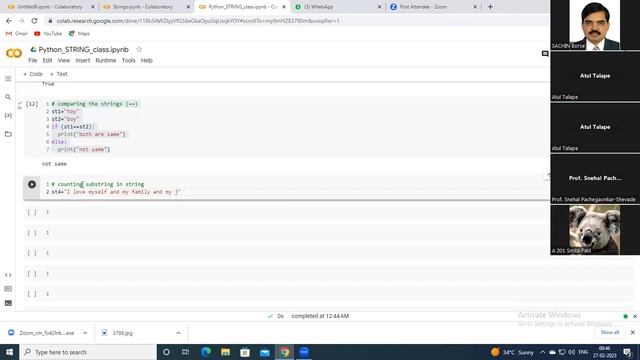Open Microsoft Store from the taskbar
The image size is (640, 360).
click(244, 352)
